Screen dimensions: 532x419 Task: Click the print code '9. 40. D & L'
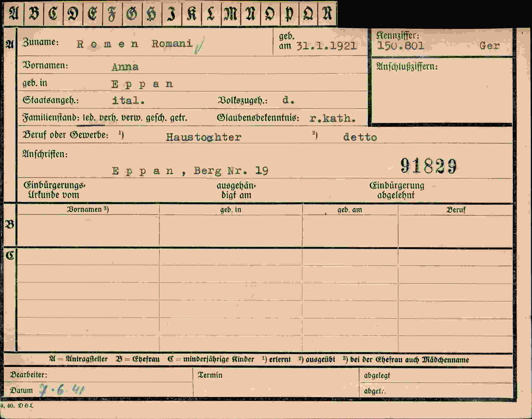[16, 405]
